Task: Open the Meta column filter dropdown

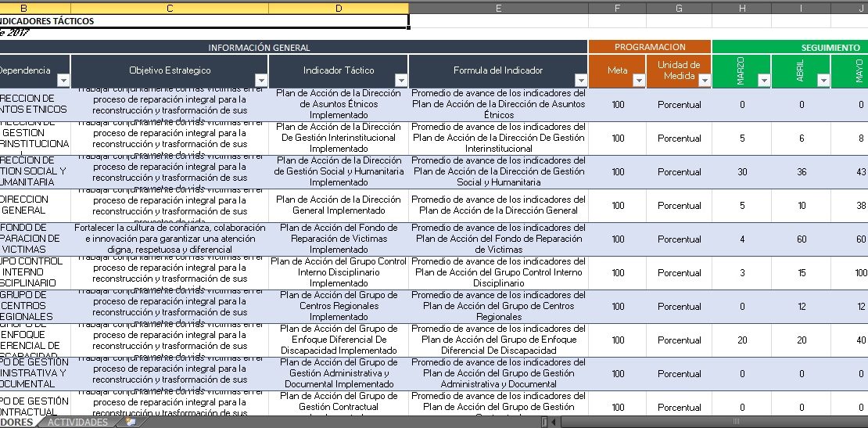Action: point(639,81)
